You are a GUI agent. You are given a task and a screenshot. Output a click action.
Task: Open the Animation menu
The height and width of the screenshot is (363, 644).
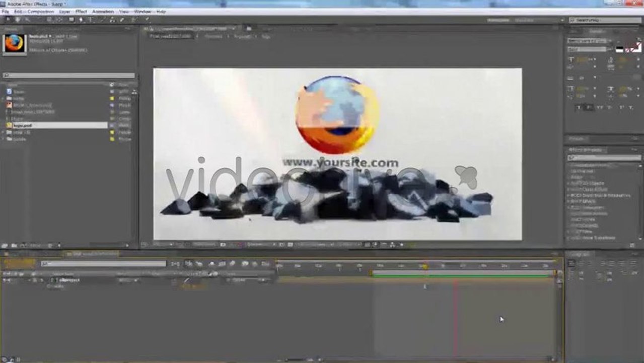coord(103,11)
